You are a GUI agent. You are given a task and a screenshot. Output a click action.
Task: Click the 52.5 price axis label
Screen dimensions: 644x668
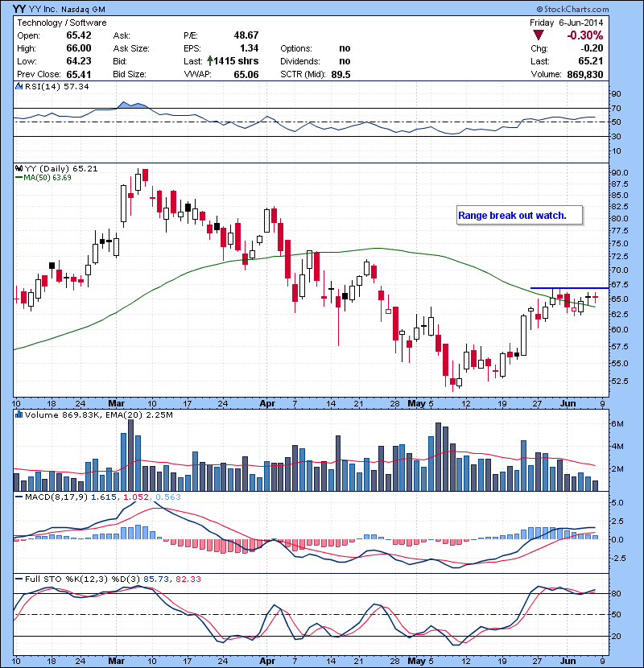pyautogui.click(x=620, y=381)
